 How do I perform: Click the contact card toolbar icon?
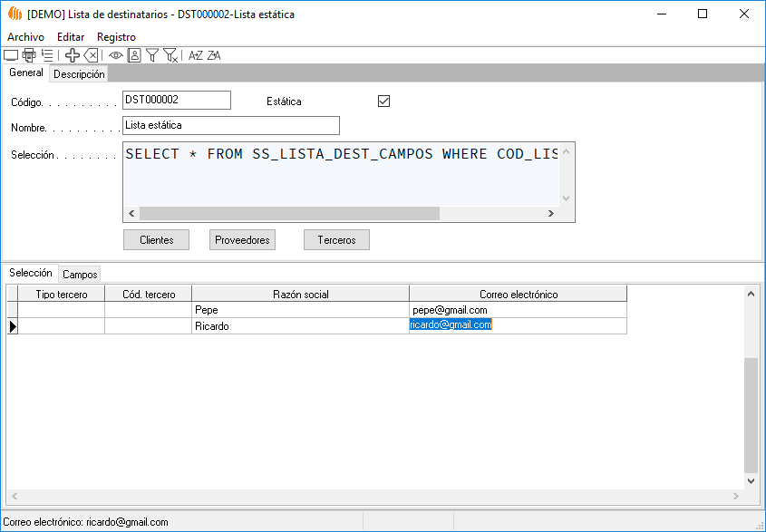pos(134,55)
